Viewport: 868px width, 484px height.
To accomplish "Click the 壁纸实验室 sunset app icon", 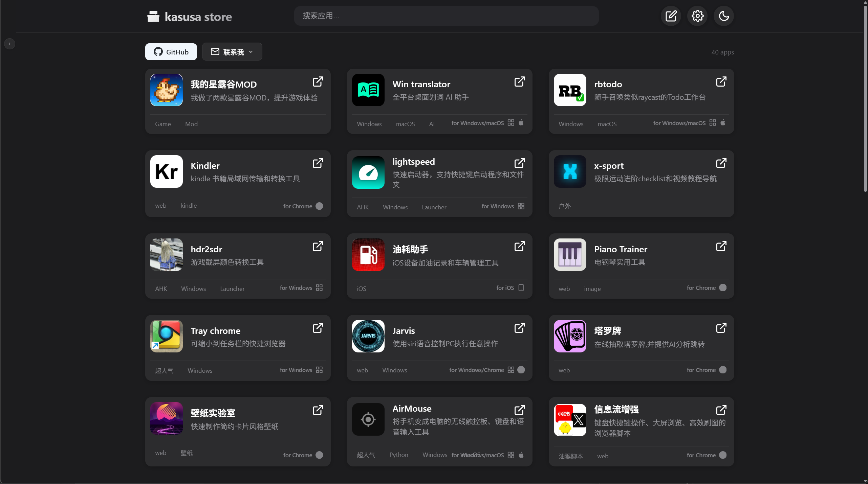I will tap(167, 418).
